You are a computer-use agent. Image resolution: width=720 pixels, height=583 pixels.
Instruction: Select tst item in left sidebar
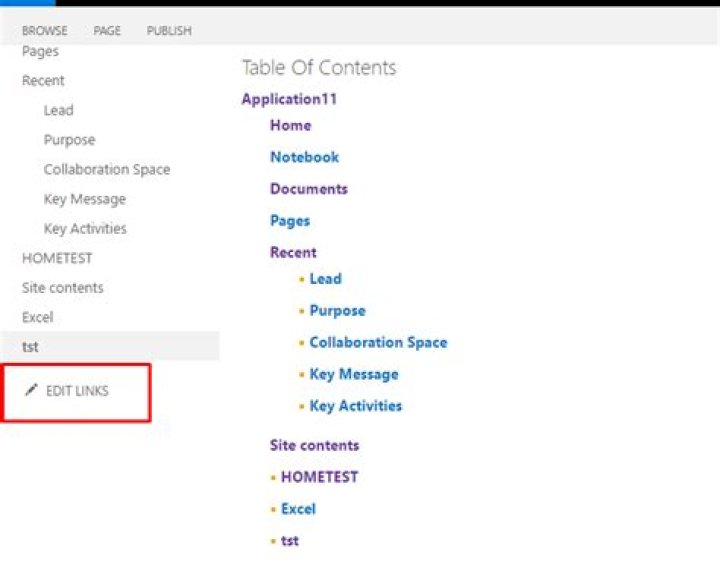pos(30,347)
